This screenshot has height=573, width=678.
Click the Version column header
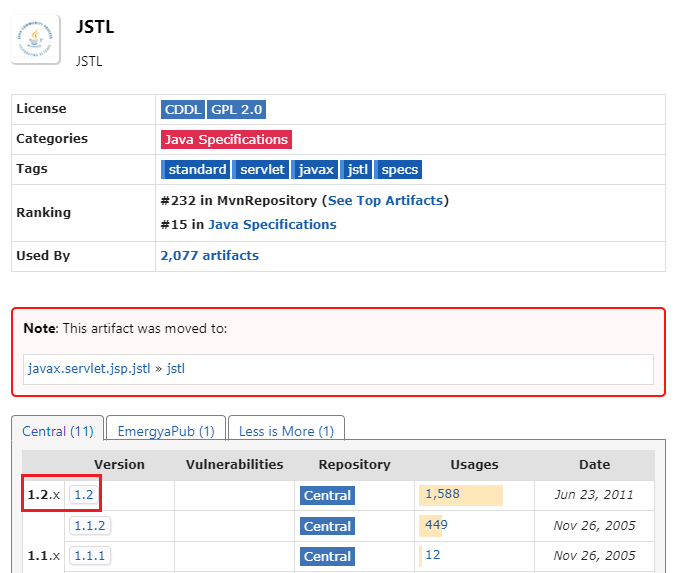(119, 464)
